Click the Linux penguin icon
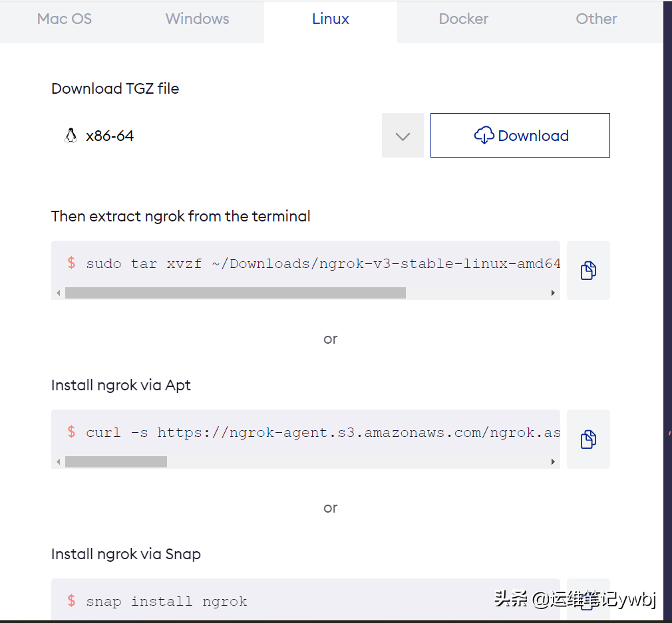Image resolution: width=672 pixels, height=623 pixels. point(71,136)
